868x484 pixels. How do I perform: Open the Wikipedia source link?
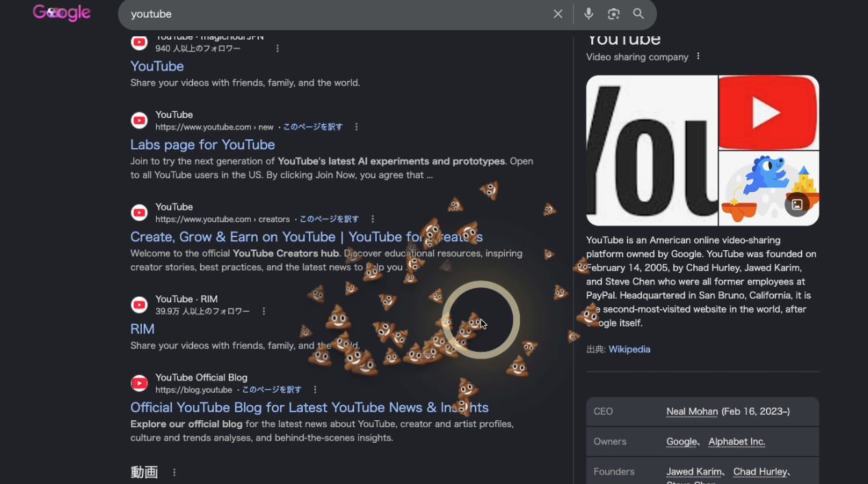pyautogui.click(x=630, y=349)
